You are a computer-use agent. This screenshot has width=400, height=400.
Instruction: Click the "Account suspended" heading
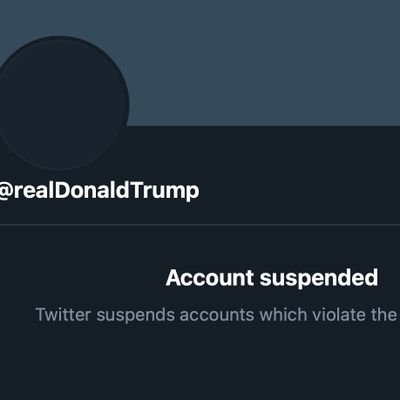[x=272, y=278]
